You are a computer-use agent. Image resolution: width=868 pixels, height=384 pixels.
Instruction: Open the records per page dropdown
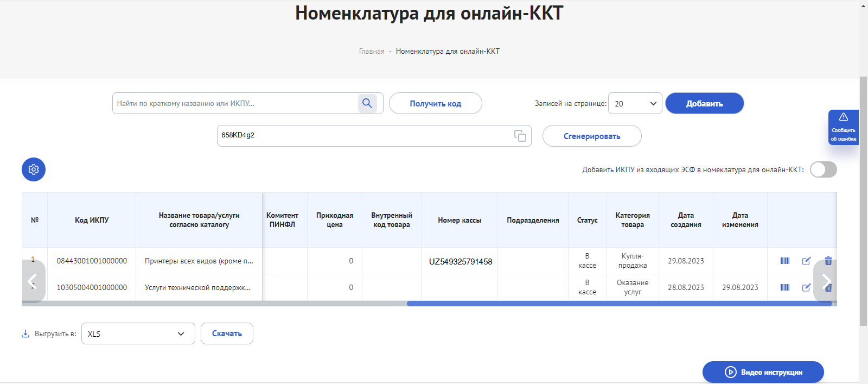(x=635, y=103)
